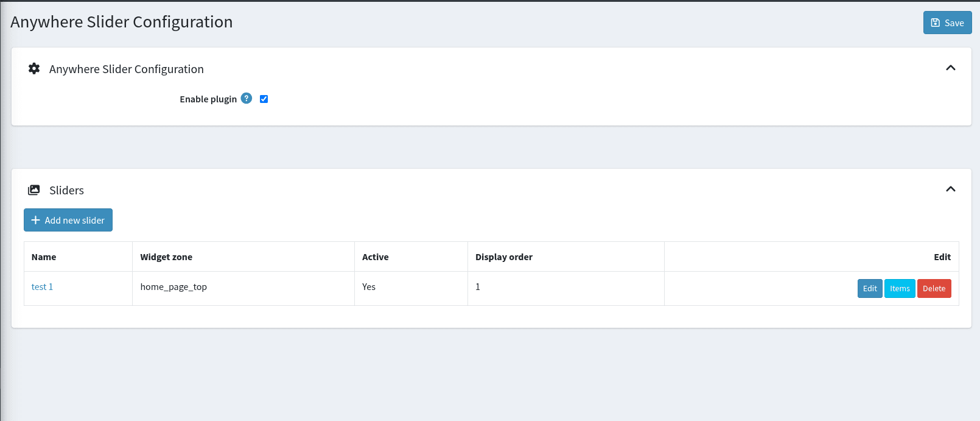Click the Yes value in Active column
Image resolution: width=980 pixels, height=421 pixels.
pyautogui.click(x=369, y=287)
